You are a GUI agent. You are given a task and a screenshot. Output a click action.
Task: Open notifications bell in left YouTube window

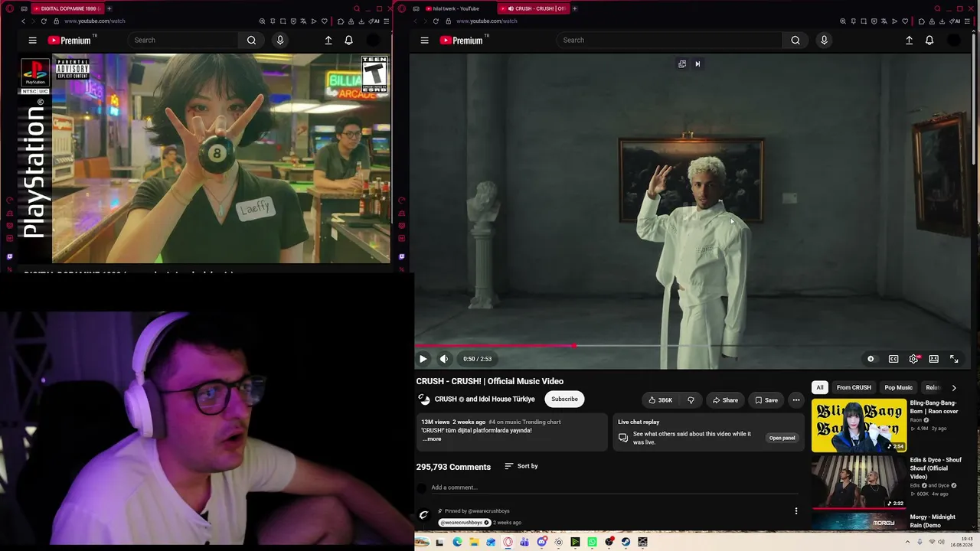(348, 41)
